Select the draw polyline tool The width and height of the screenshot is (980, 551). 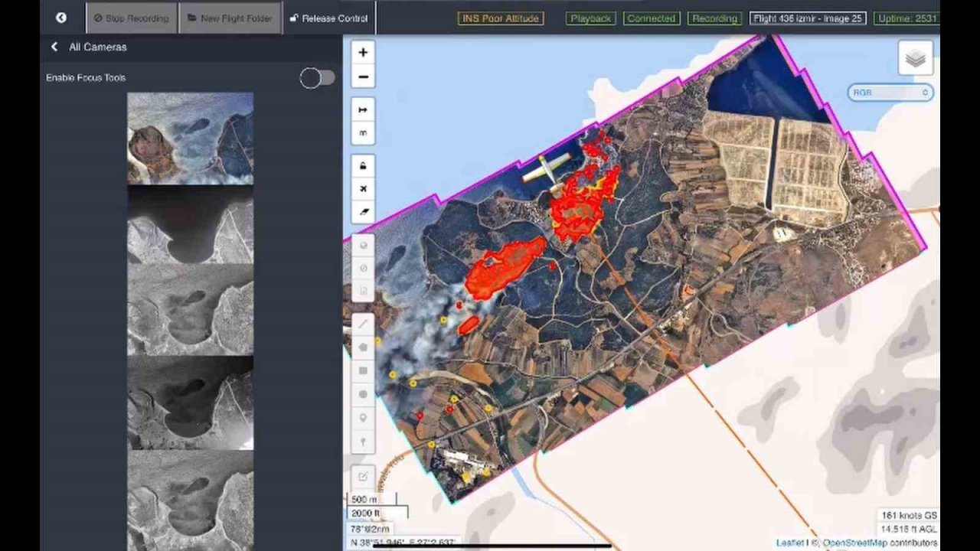point(363,324)
